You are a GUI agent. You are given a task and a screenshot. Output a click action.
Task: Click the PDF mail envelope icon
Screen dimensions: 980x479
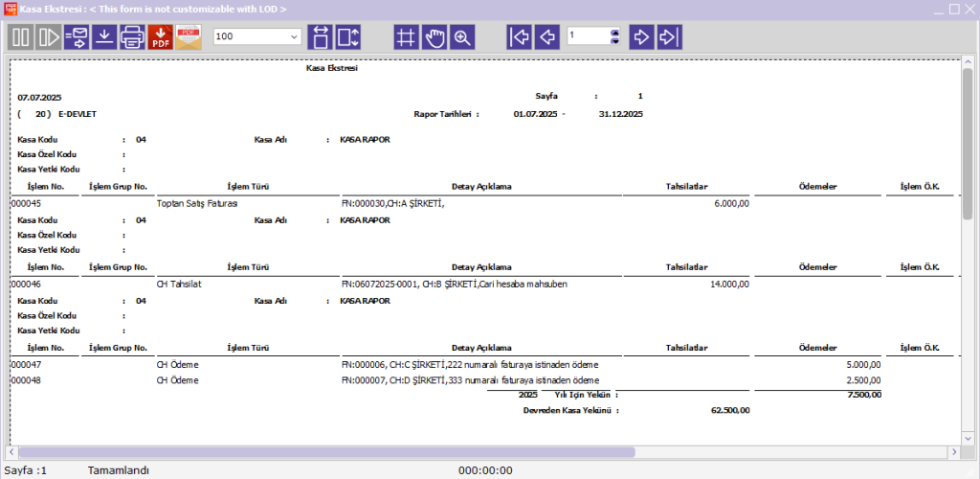(x=189, y=37)
